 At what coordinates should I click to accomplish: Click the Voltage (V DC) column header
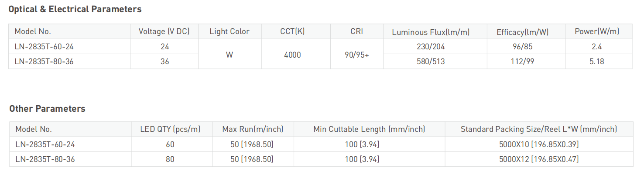point(164,31)
